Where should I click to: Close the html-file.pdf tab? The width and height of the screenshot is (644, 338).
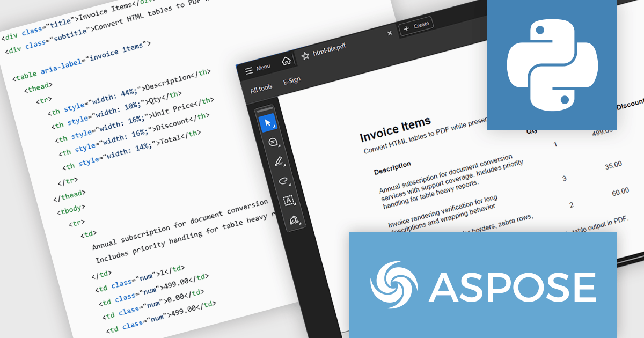coord(390,33)
